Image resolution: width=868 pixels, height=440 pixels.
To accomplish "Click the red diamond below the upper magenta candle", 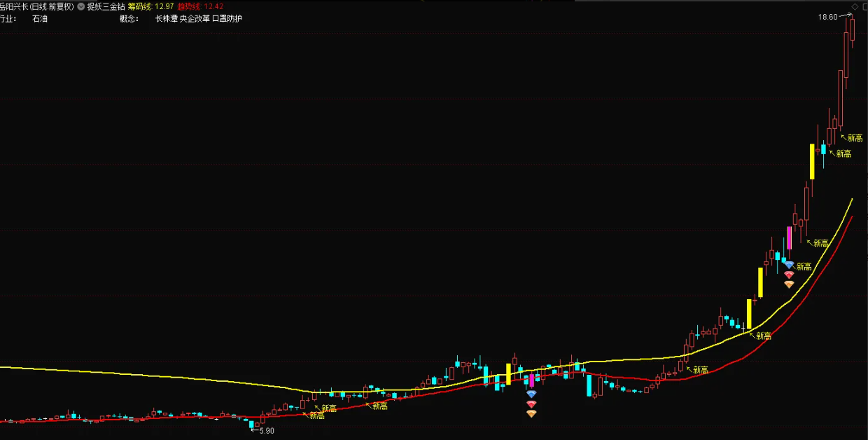I will (x=789, y=275).
